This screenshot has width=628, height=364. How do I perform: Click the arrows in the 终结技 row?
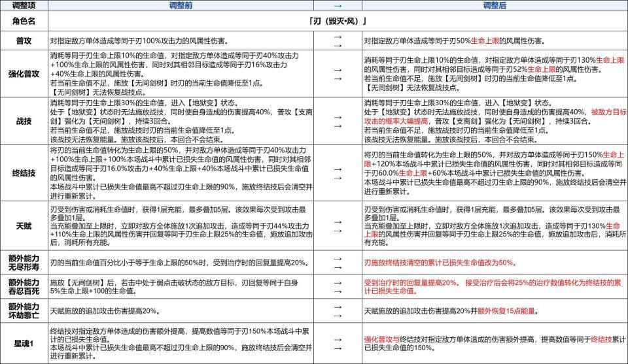coord(338,173)
